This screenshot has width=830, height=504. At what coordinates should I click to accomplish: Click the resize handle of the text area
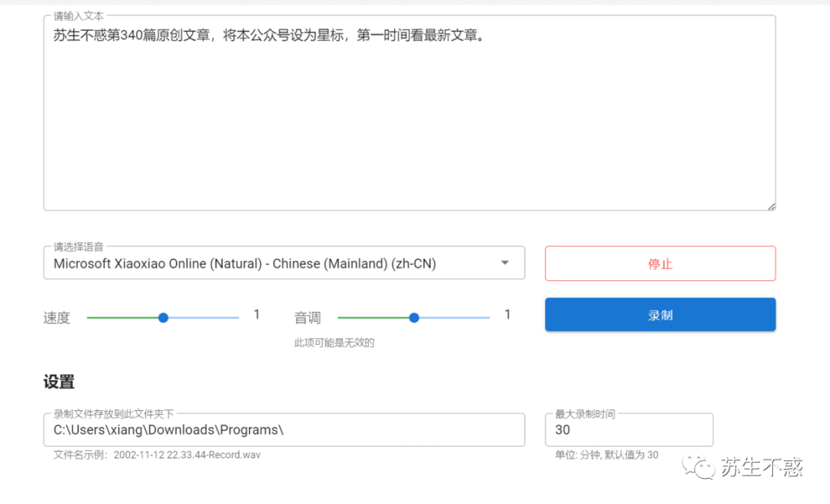(x=772, y=207)
